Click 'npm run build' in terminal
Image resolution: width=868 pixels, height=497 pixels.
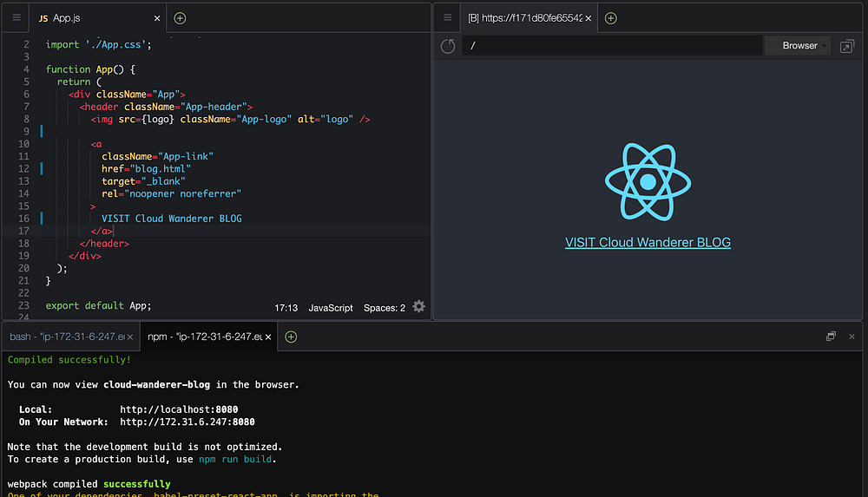[235, 460]
